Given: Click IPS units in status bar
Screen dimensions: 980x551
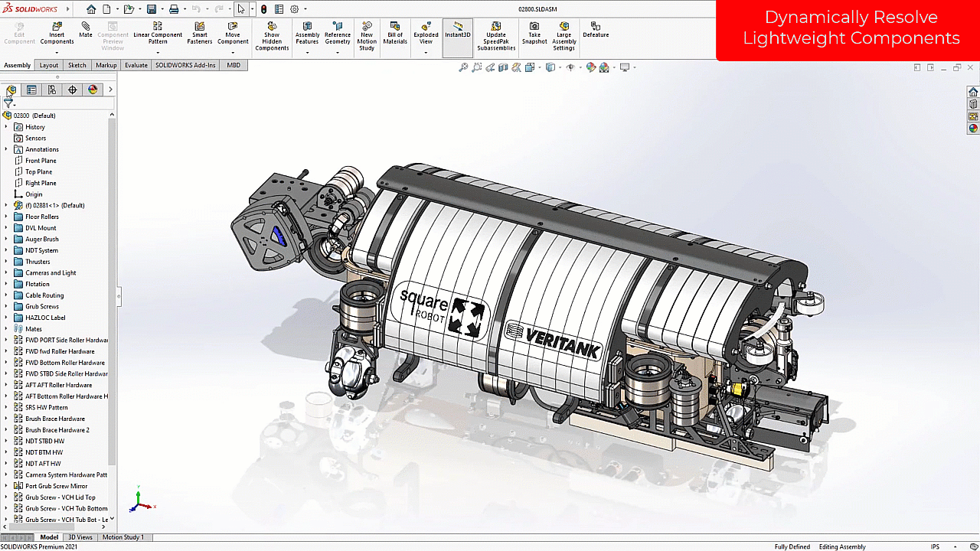Looking at the screenshot, I should [935, 546].
